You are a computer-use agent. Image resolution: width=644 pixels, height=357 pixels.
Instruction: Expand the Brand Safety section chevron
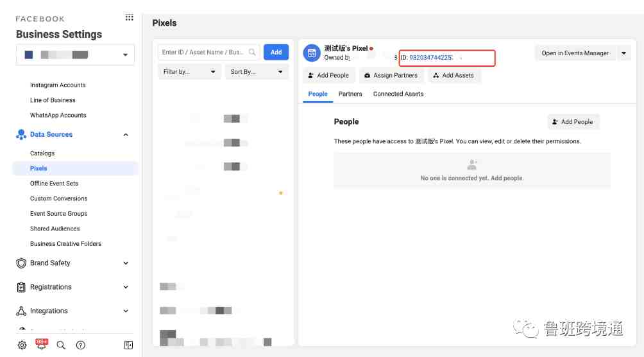[x=126, y=263]
